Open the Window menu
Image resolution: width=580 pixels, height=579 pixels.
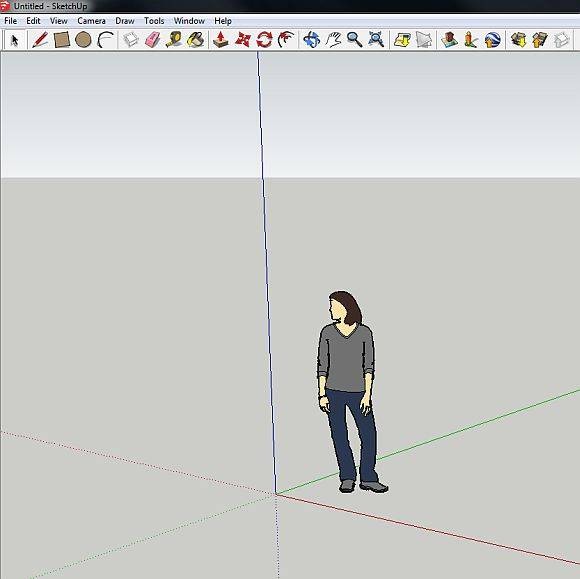[189, 21]
